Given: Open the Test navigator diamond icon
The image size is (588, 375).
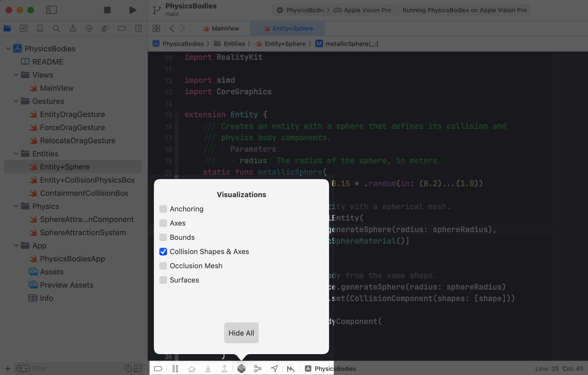Looking at the screenshot, I should (89, 28).
